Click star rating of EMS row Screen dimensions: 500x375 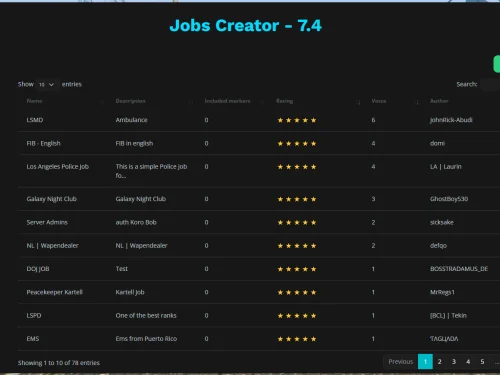point(297,339)
